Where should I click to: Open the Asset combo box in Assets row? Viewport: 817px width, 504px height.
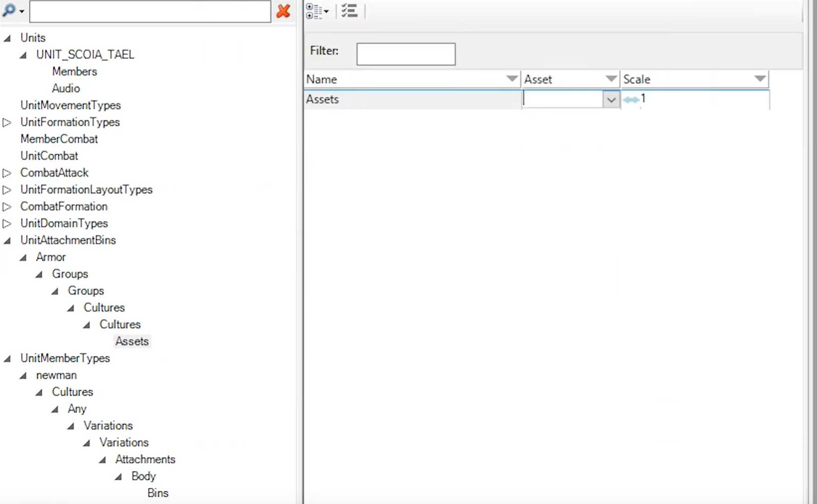[611, 100]
